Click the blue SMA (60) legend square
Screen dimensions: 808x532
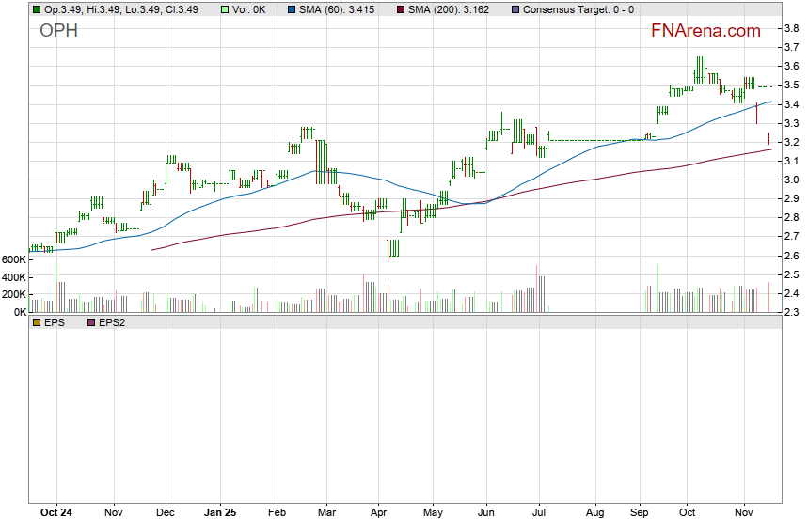coord(291,9)
